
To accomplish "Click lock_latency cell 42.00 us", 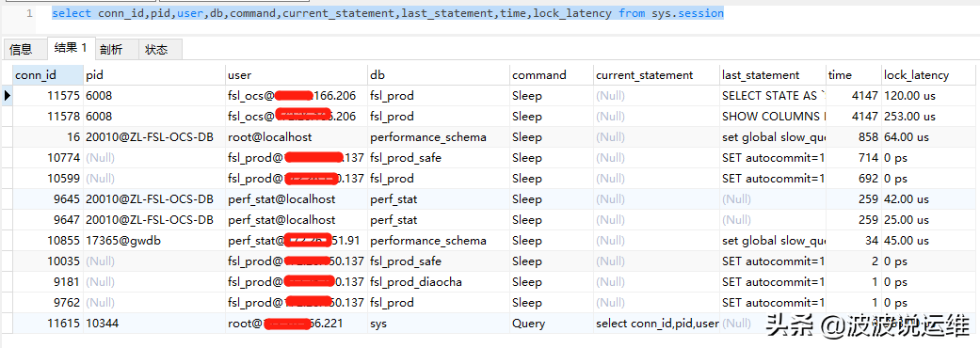I will click(930, 198).
